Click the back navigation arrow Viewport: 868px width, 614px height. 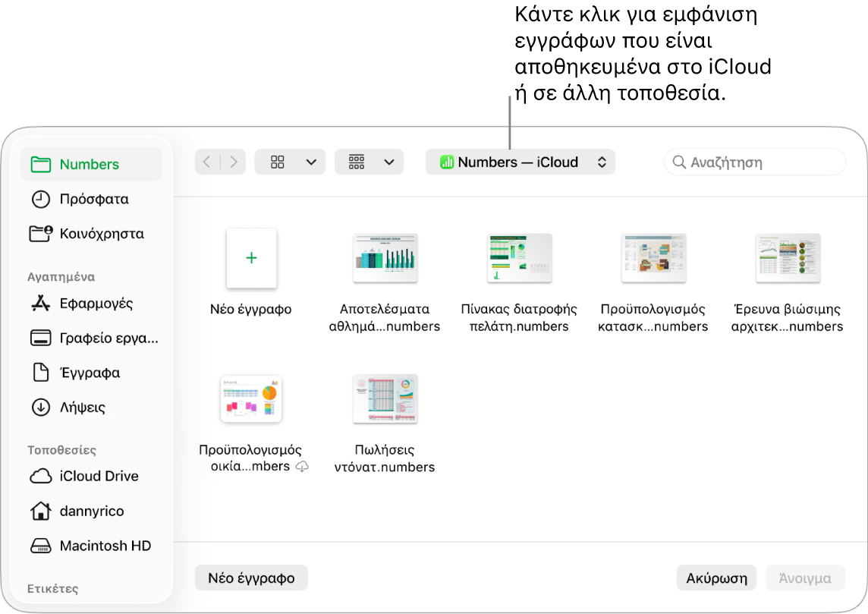click(x=207, y=162)
